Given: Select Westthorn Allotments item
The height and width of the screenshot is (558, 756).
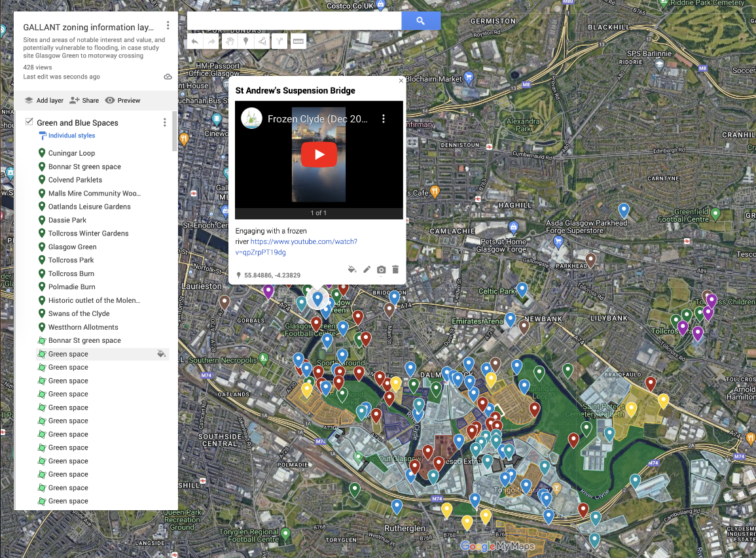Looking at the screenshot, I should point(83,326).
